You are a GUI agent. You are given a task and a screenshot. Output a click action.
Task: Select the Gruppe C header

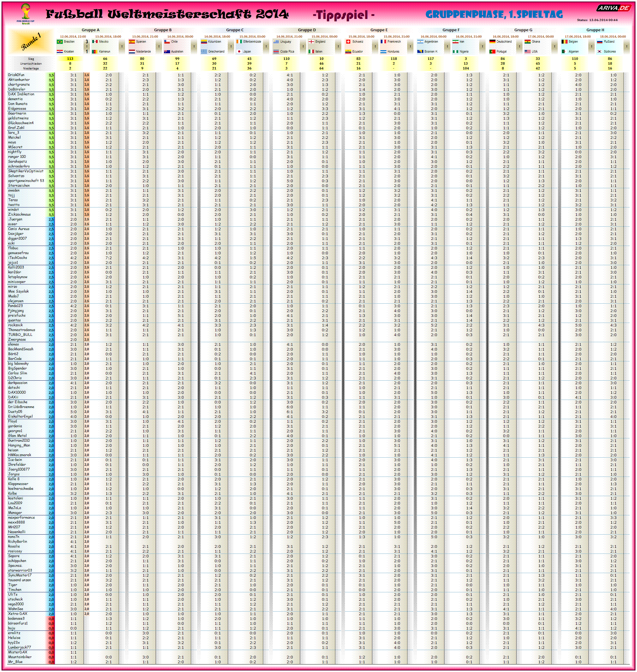(x=235, y=30)
